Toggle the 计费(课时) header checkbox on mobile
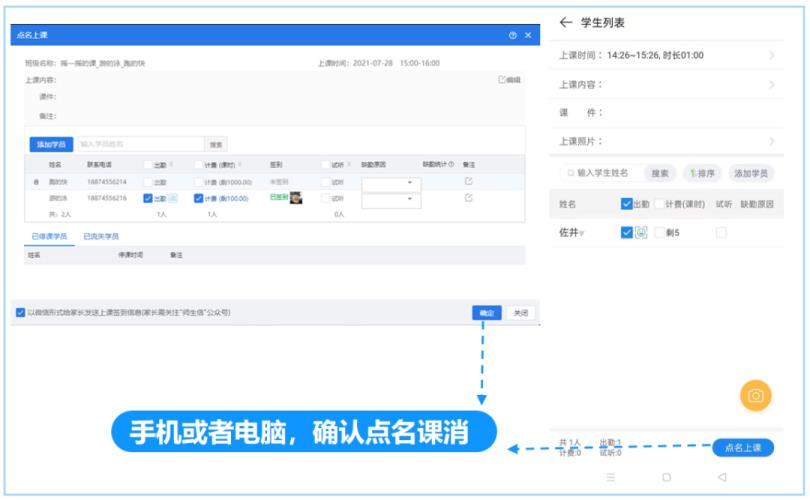This screenshot has height=500, width=810. coord(659,204)
